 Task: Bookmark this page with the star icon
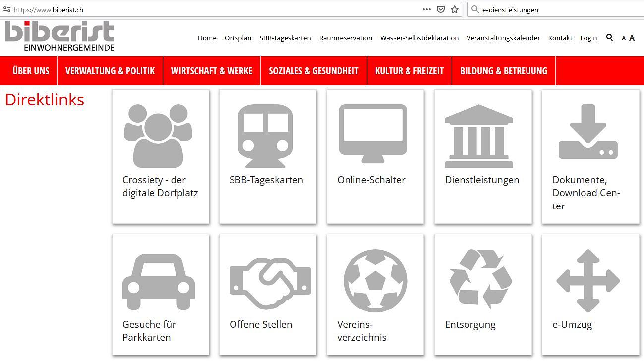coord(455,9)
